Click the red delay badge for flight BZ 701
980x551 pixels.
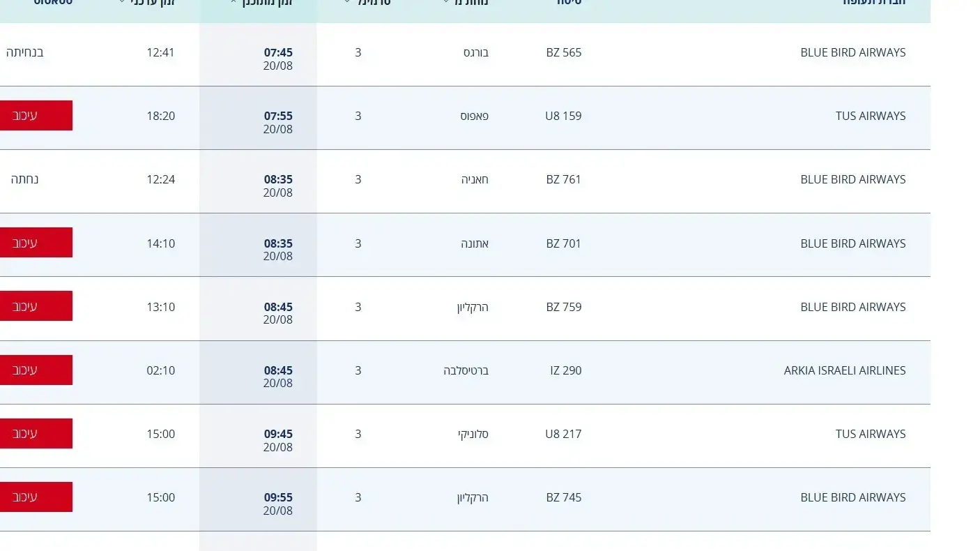pos(36,243)
